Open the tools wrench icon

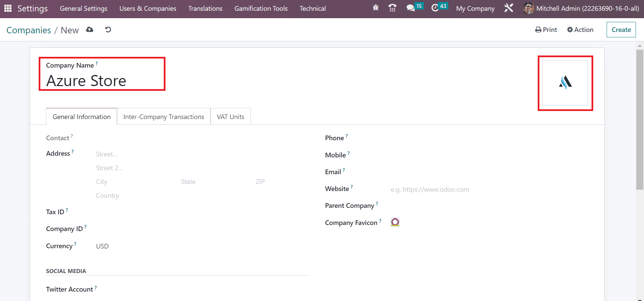click(509, 8)
